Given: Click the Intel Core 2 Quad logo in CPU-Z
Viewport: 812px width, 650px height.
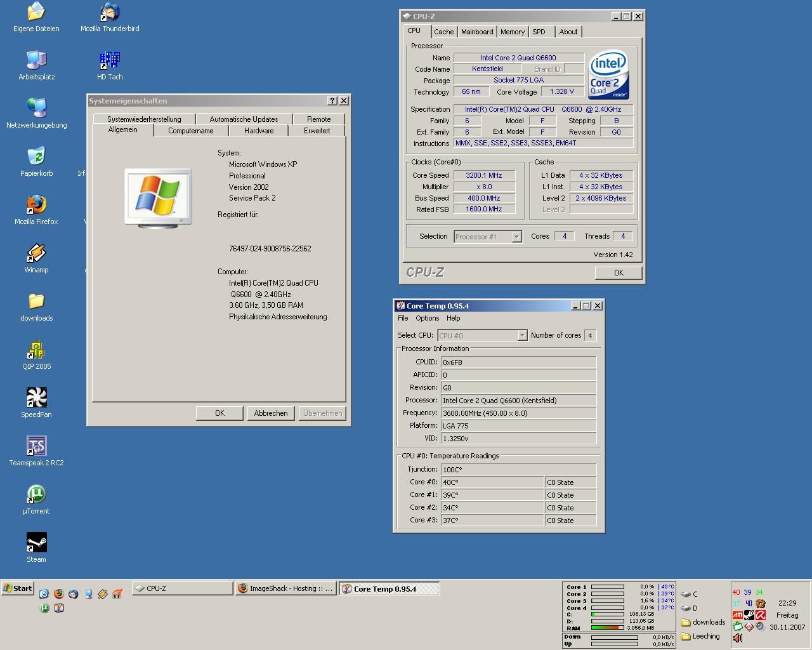Looking at the screenshot, I should (x=609, y=75).
